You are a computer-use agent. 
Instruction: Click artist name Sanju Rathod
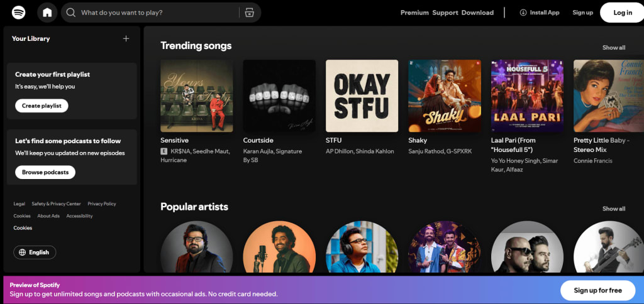tap(426, 151)
